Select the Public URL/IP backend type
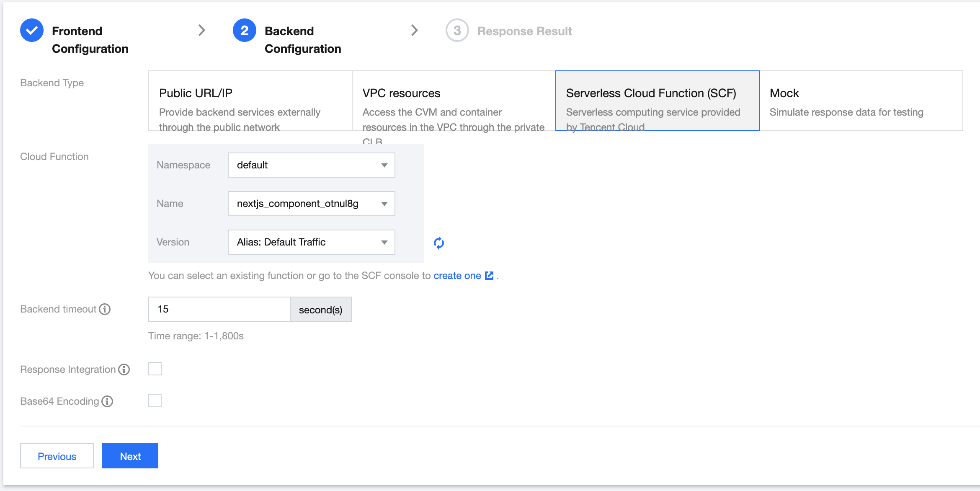Image resolution: width=980 pixels, height=491 pixels. click(250, 101)
